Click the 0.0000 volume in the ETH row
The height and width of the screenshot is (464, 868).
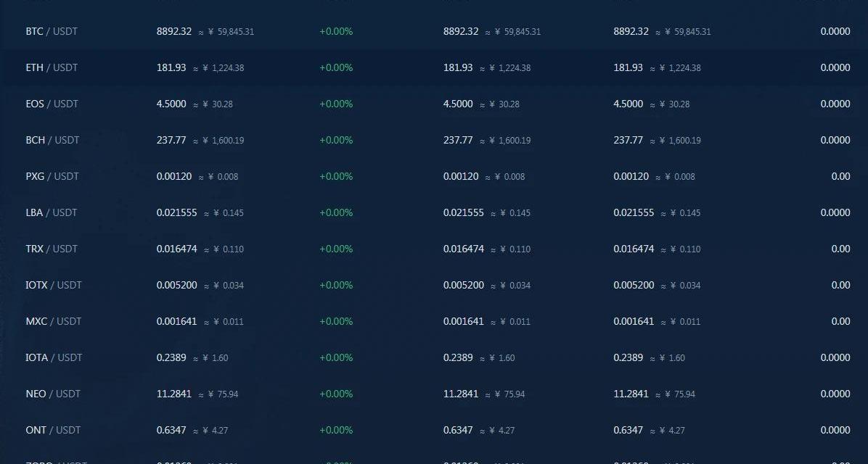point(835,68)
